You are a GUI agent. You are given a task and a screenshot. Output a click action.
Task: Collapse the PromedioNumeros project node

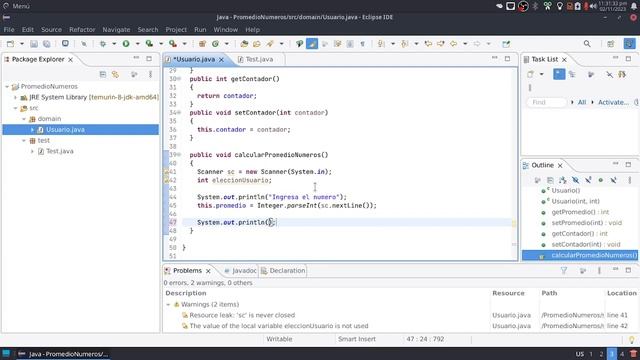point(7,87)
